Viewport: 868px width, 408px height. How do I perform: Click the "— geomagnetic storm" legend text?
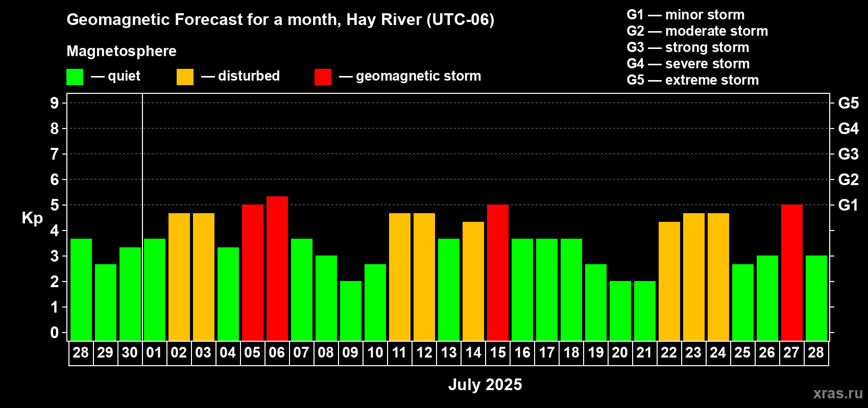tap(410, 76)
